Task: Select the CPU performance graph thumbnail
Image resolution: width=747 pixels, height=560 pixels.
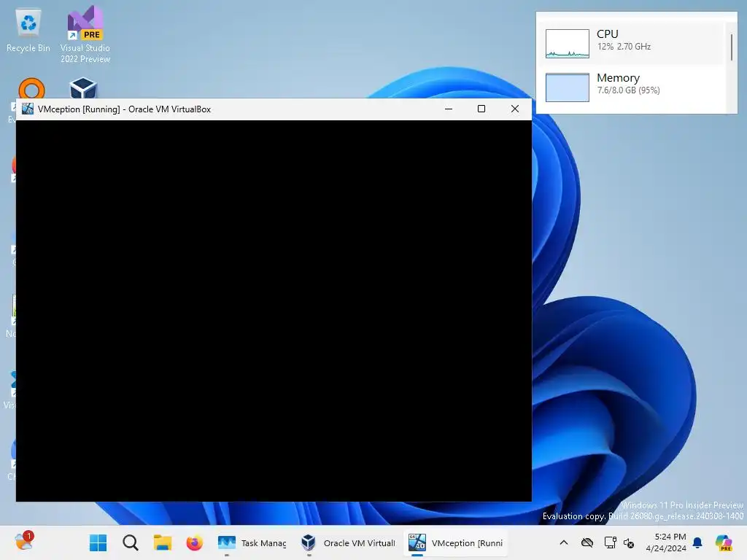Action: (x=567, y=44)
